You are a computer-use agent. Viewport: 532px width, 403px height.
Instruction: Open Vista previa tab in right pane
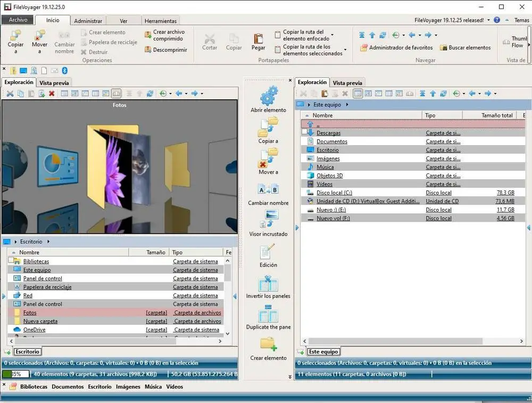coord(347,83)
